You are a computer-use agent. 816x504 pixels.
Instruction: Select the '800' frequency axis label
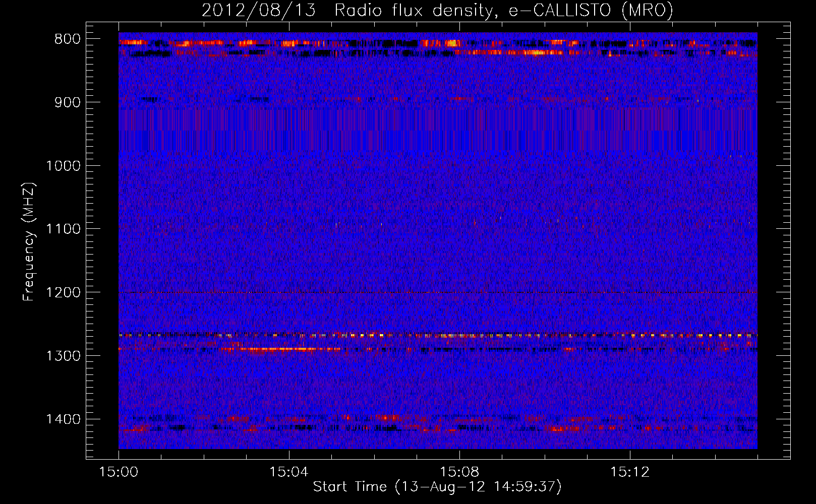click(x=68, y=39)
